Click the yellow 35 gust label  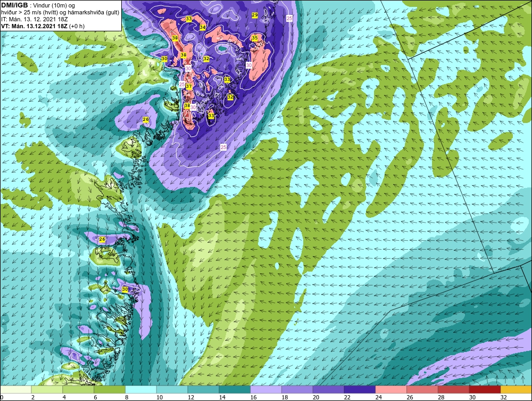click(254, 38)
